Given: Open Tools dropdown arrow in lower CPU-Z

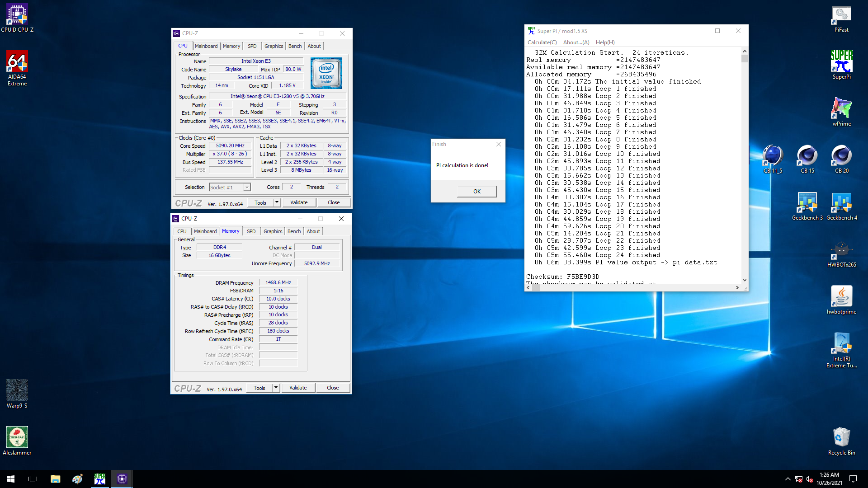Looking at the screenshot, I should click(x=276, y=388).
